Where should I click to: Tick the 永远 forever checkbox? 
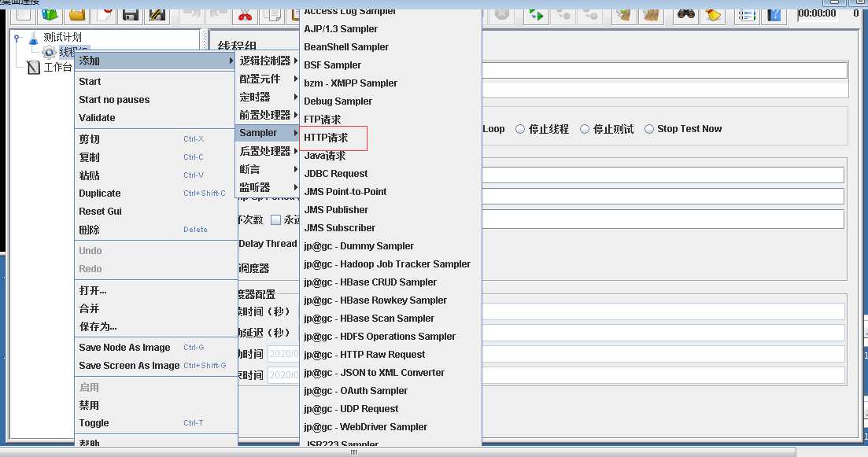(x=275, y=220)
